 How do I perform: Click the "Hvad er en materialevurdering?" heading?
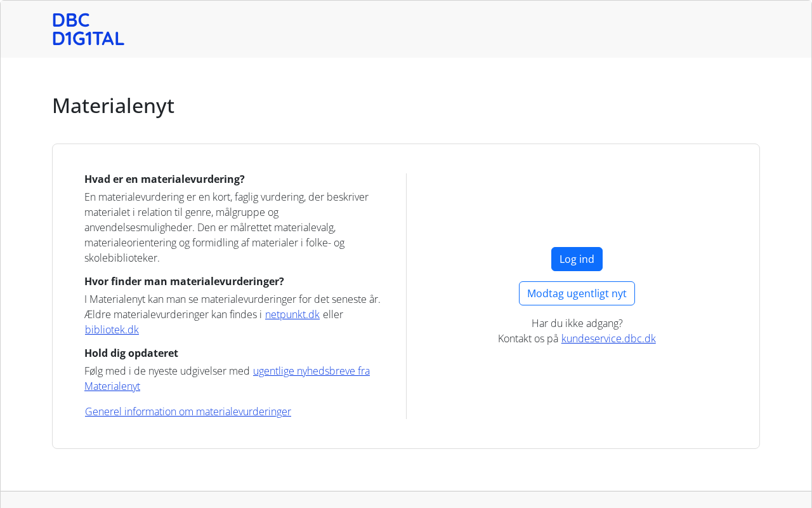tap(164, 179)
